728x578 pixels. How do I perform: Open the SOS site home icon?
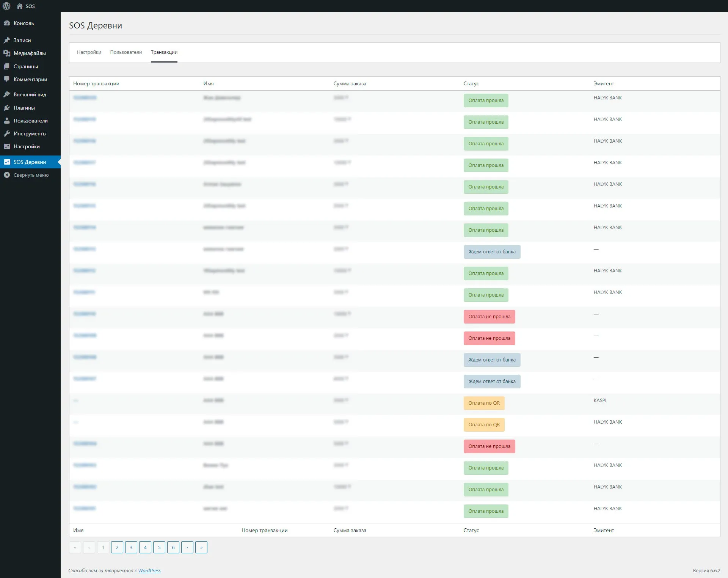(x=20, y=6)
